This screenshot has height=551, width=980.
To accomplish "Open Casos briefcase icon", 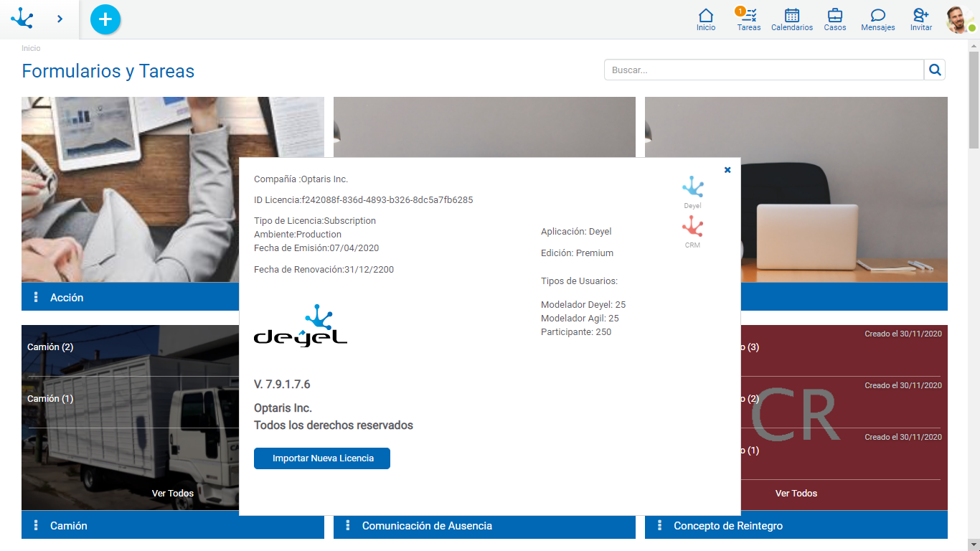I will (835, 19).
